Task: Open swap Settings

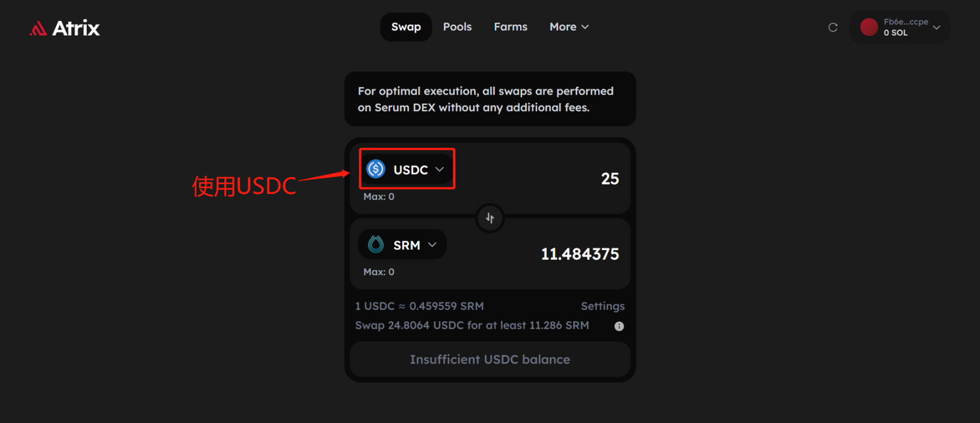Action: (x=602, y=306)
